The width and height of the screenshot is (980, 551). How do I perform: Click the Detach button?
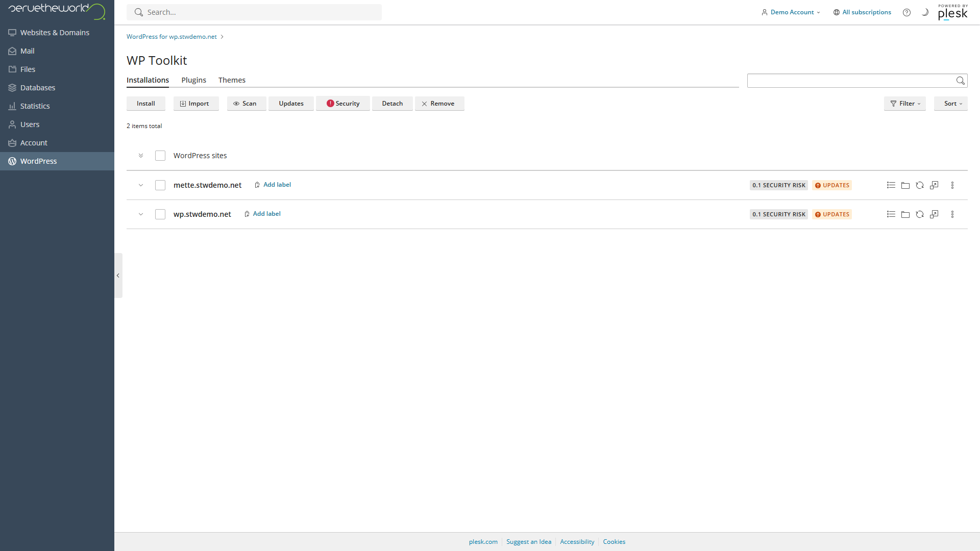[x=393, y=104]
